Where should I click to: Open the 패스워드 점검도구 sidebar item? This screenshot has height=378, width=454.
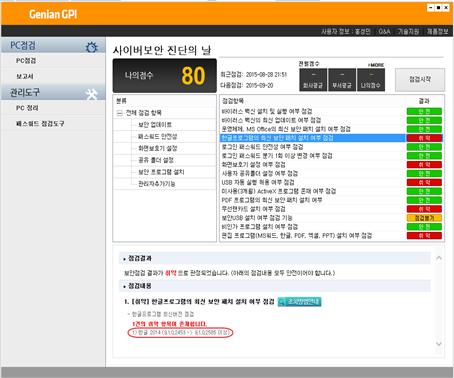point(40,124)
